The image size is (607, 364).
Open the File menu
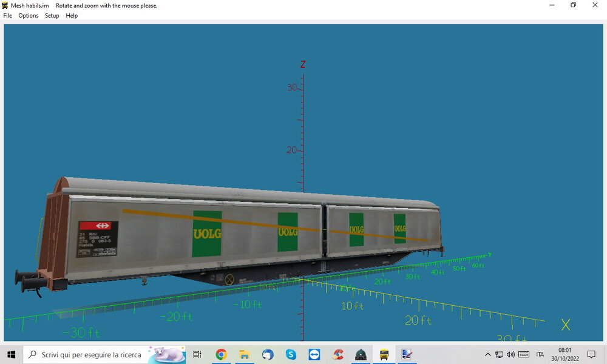tap(7, 16)
